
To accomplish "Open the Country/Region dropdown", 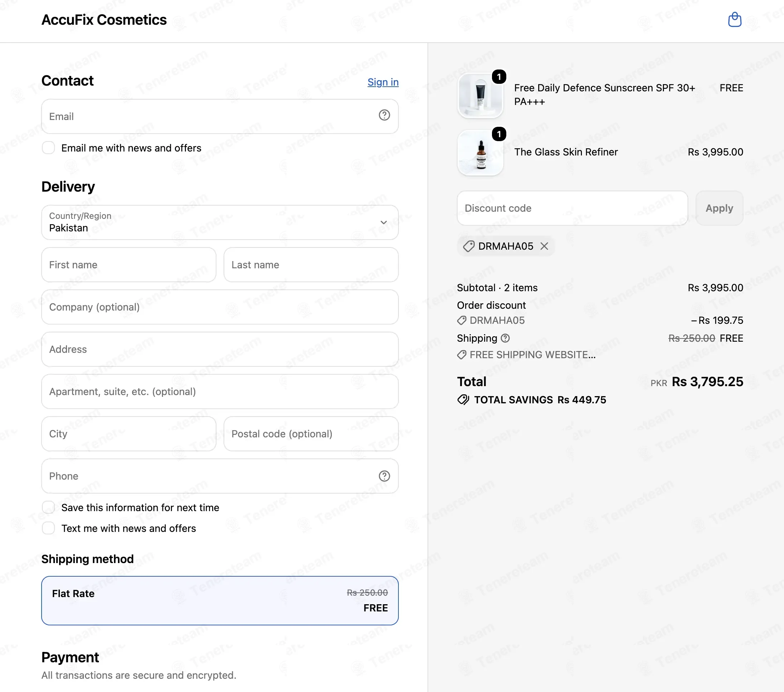I will click(220, 222).
